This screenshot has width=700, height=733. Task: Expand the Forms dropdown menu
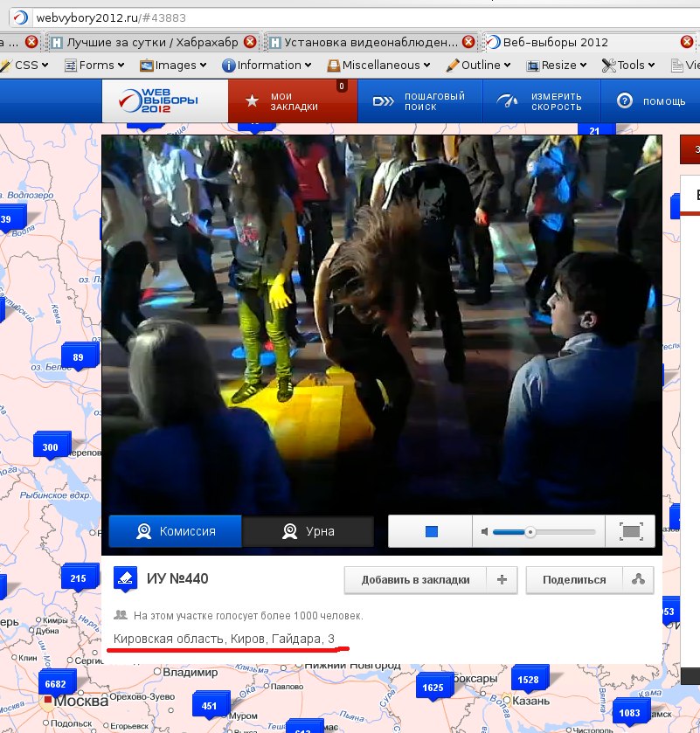(x=96, y=65)
